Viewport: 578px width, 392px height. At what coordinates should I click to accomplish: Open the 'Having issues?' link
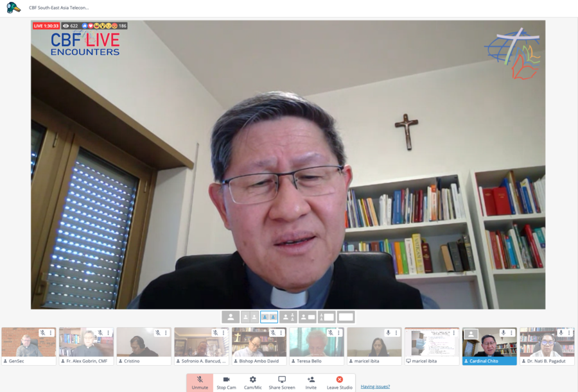tap(375, 387)
